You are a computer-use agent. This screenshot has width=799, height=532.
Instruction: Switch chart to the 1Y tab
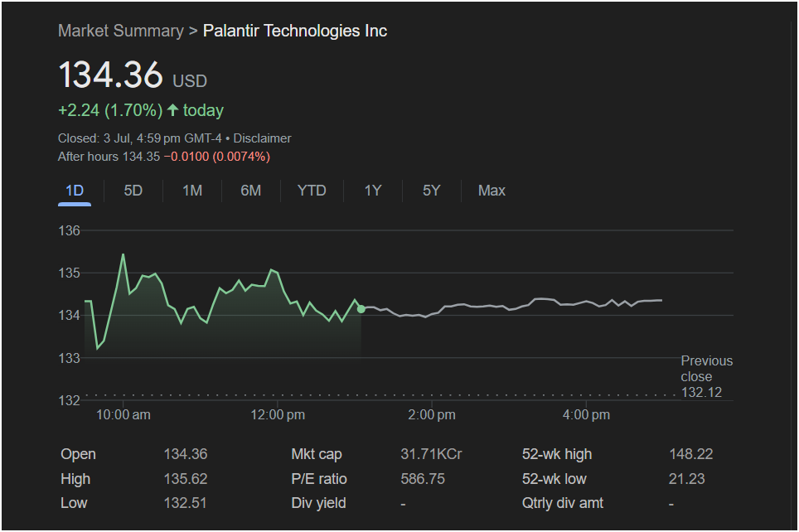click(372, 191)
